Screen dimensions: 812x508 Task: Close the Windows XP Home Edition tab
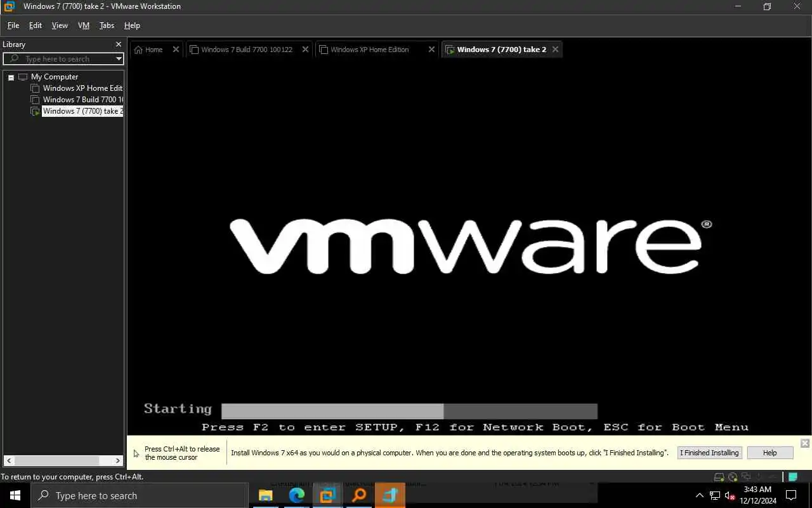(431, 50)
